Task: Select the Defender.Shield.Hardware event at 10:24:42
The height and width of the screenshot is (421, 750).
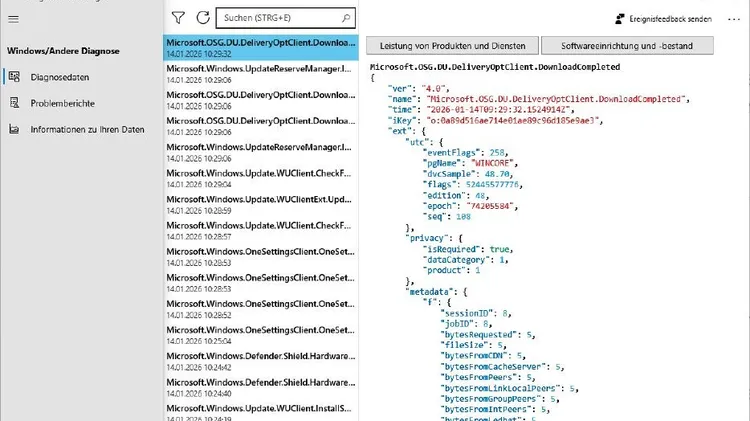Action: [x=258, y=360]
